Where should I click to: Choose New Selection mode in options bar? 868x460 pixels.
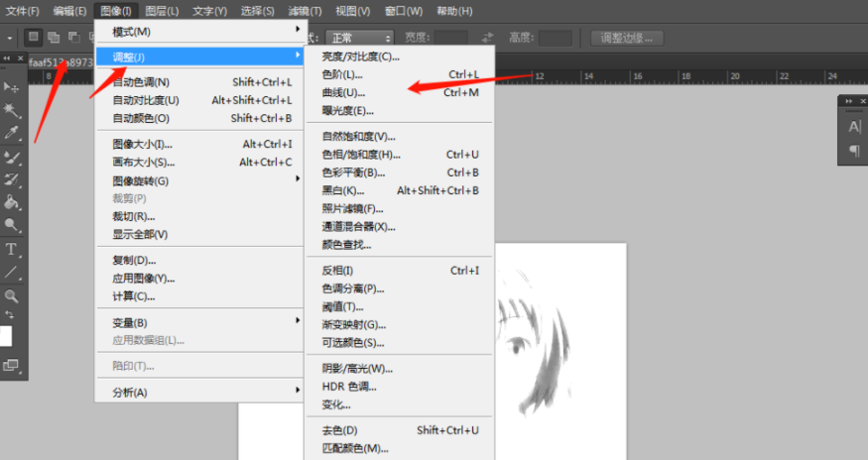33,37
